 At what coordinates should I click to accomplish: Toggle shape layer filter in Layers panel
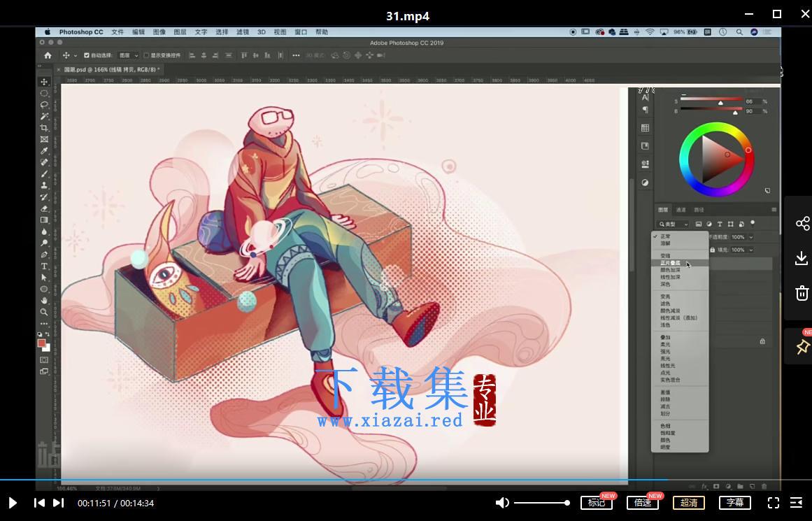click(731, 224)
